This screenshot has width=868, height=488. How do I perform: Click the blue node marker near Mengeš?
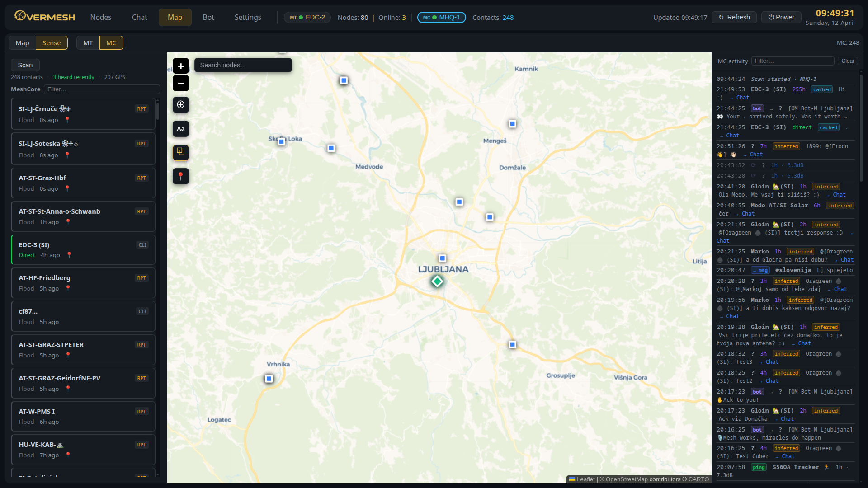pyautogui.click(x=512, y=124)
